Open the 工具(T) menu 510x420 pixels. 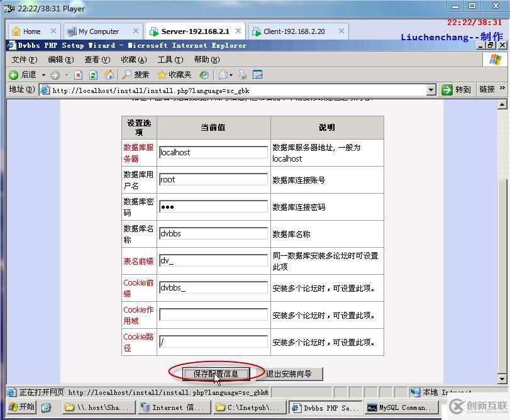coord(170,60)
